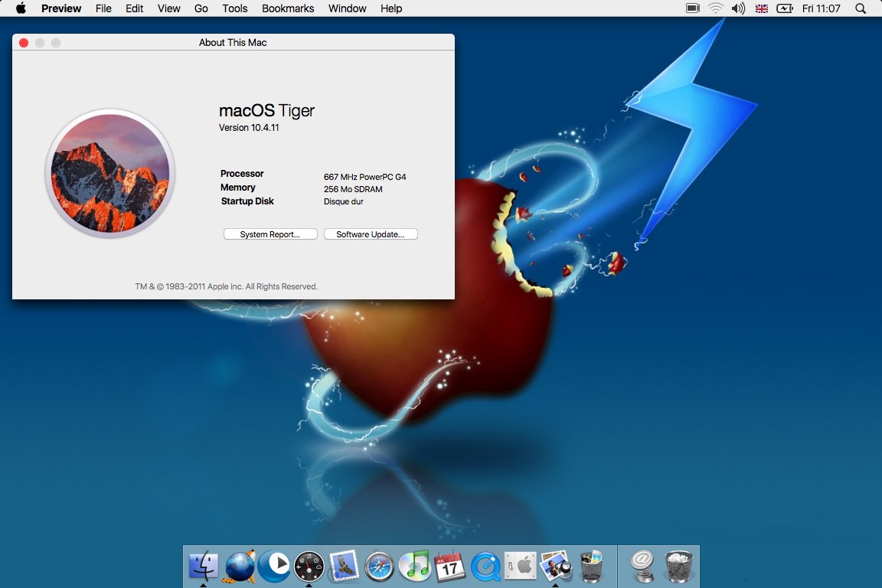Image resolution: width=882 pixels, height=588 pixels.
Task: Open Dashboard from the Dock
Action: (x=309, y=566)
